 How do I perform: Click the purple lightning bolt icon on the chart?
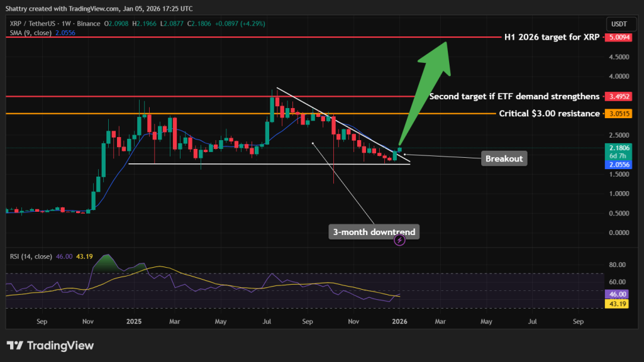[x=399, y=241]
